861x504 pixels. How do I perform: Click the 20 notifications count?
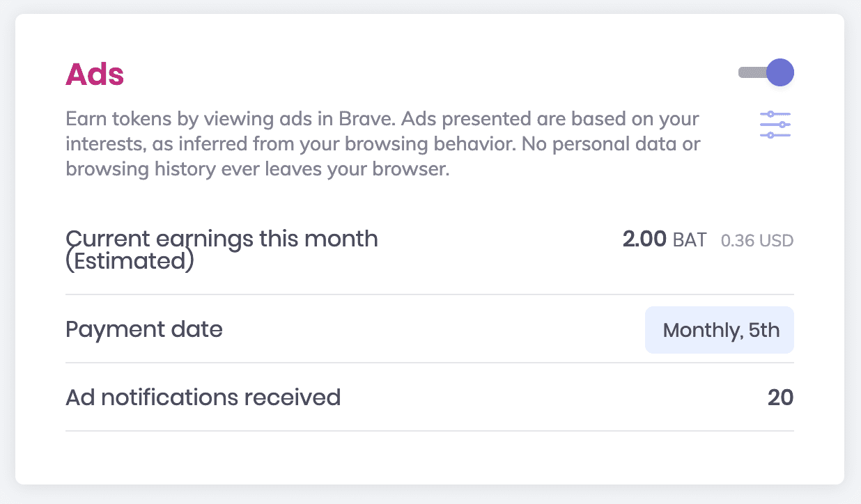coord(781,397)
